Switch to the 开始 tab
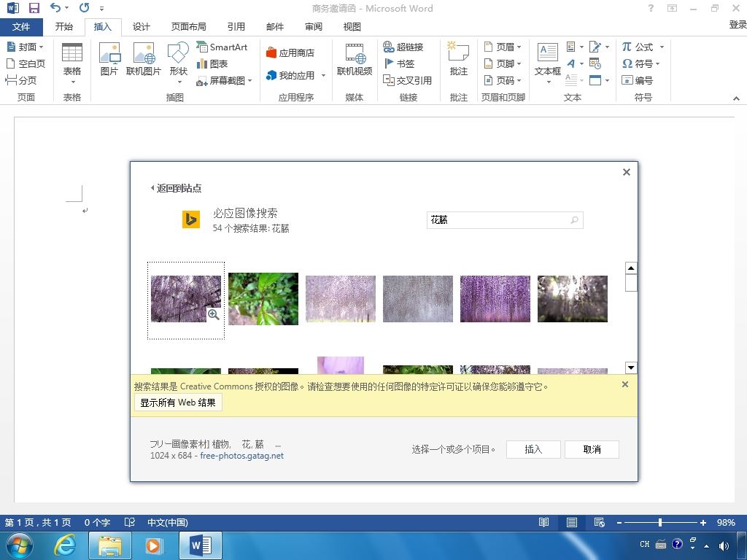This screenshot has height=560, width=747. (x=64, y=27)
